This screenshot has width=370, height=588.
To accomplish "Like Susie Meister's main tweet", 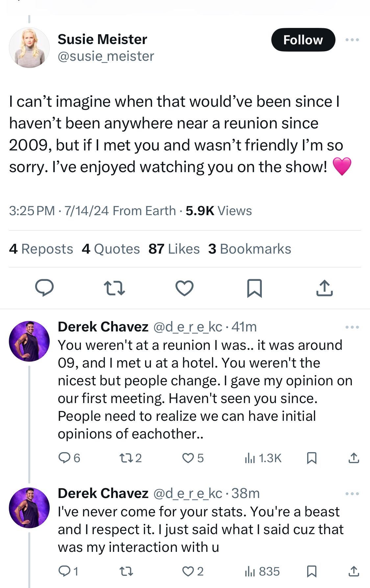I will [x=185, y=288].
